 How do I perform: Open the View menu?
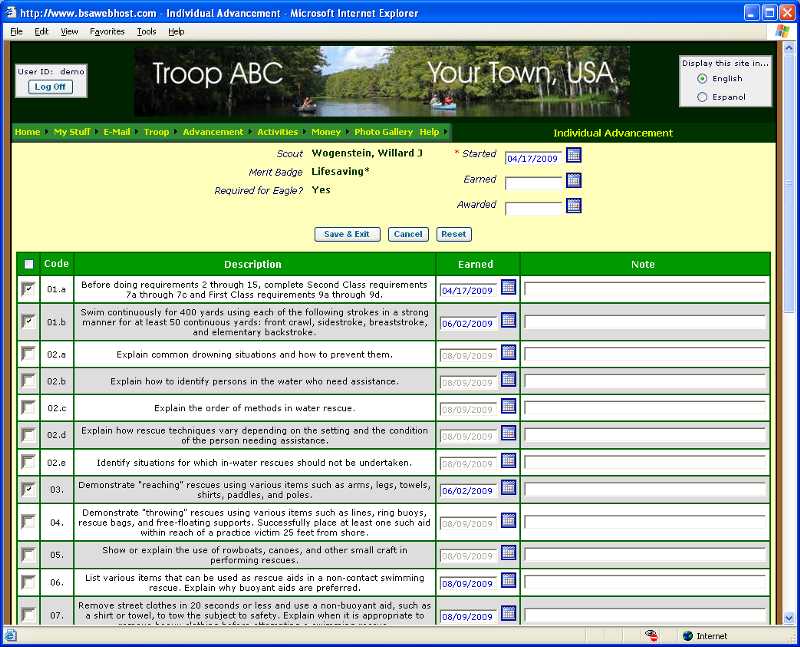coord(69,32)
